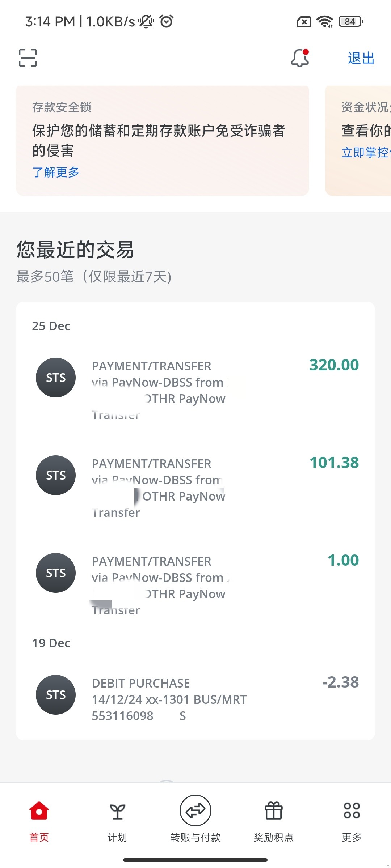Tap STS icon beside the 320.00 transfer
The image size is (391, 868).
coord(56,378)
